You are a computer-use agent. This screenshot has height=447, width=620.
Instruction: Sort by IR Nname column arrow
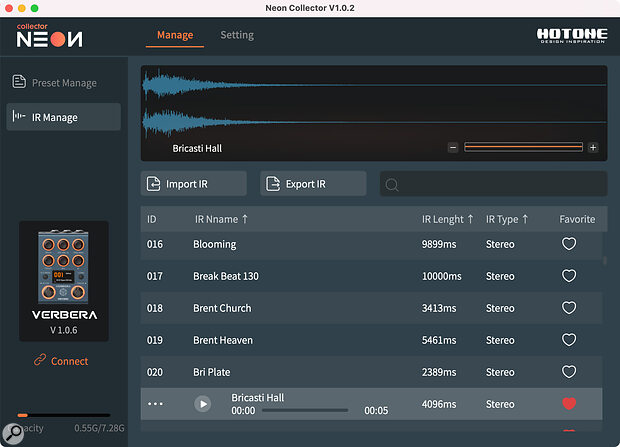point(245,219)
